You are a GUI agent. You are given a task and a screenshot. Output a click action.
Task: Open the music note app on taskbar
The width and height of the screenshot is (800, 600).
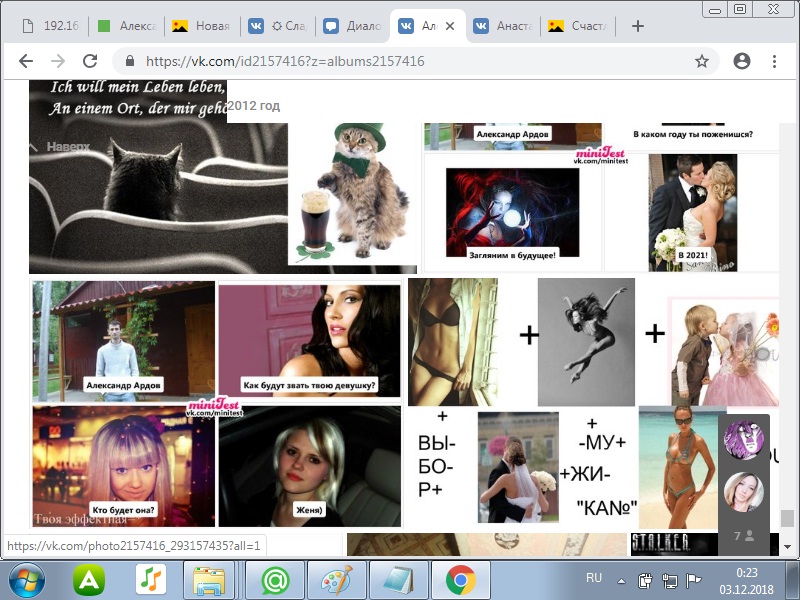(151, 580)
